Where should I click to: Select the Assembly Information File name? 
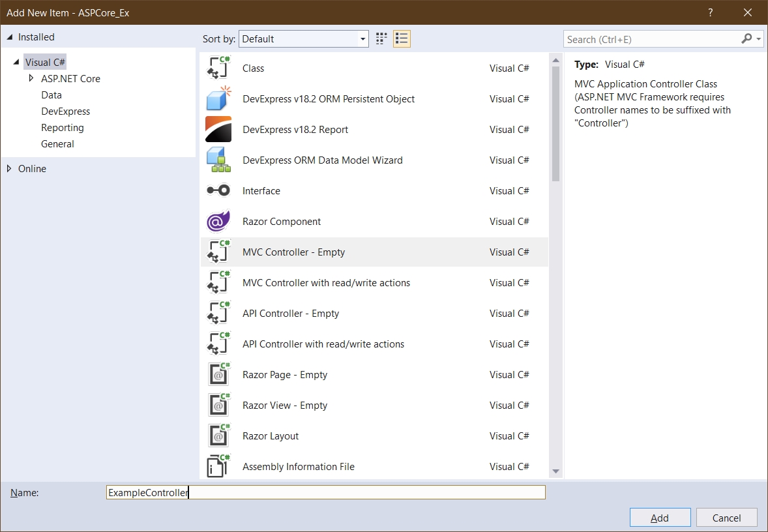(x=299, y=466)
